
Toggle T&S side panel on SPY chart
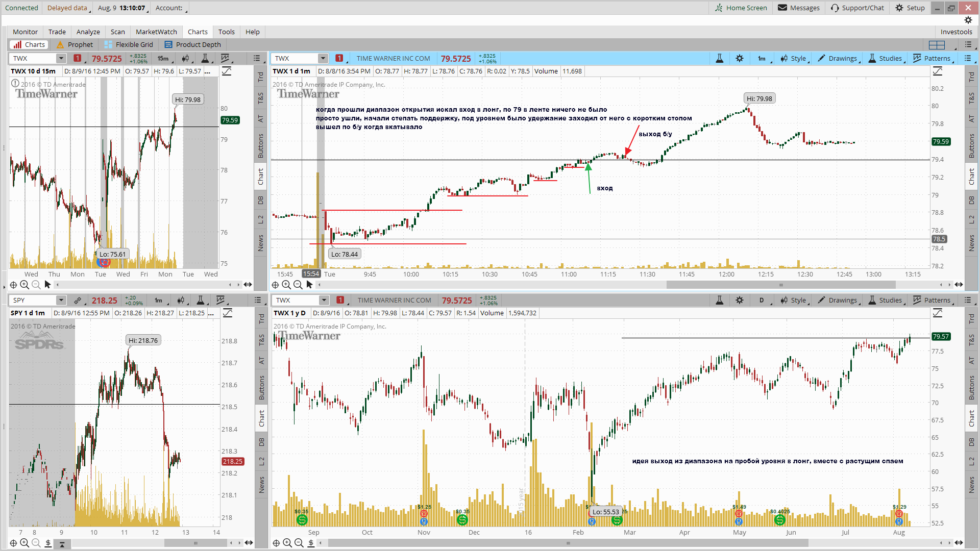[x=261, y=339]
